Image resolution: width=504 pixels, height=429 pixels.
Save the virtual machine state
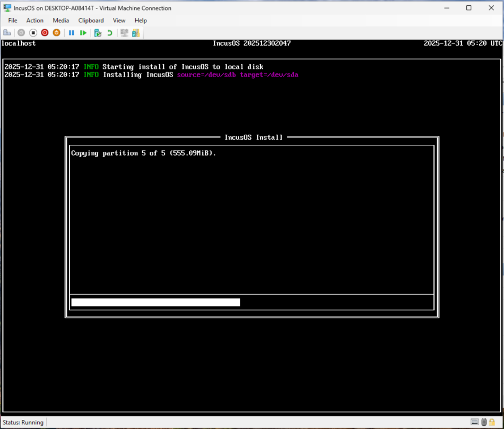(x=56, y=32)
